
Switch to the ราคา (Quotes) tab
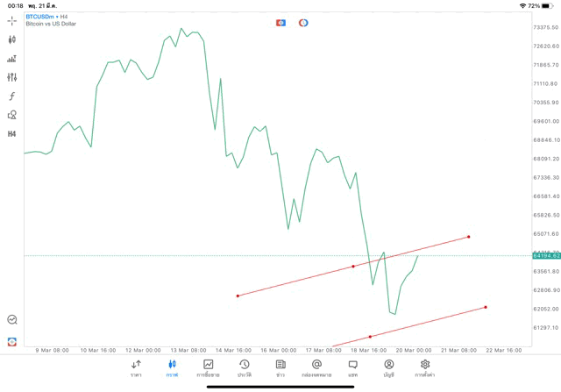[x=136, y=367]
